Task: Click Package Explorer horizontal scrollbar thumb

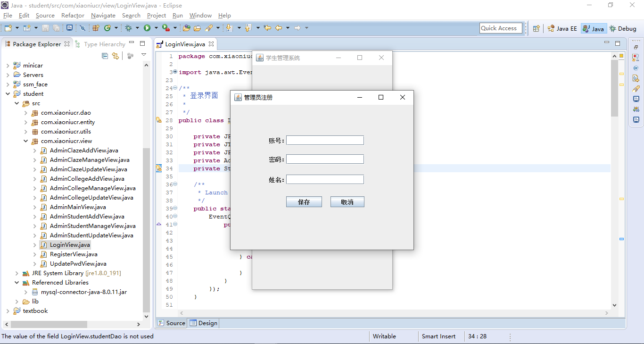Action: pos(49,325)
